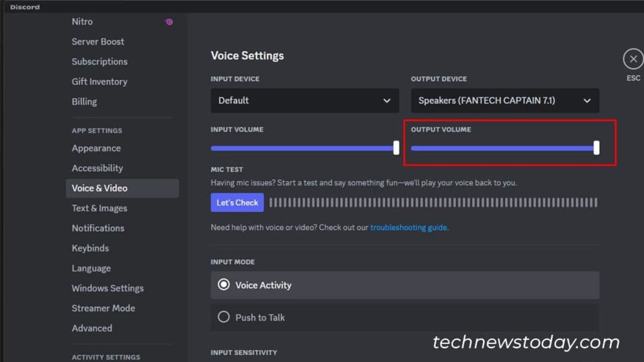Switch to Notifications settings
644x362 pixels.
tap(97, 228)
